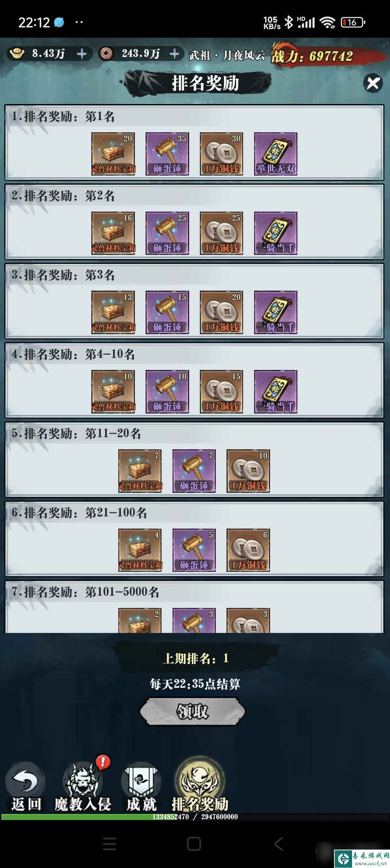Select 4-10名 灵兽材料宝箱 chest icon
Screen dimensions: 390x868
113,392
